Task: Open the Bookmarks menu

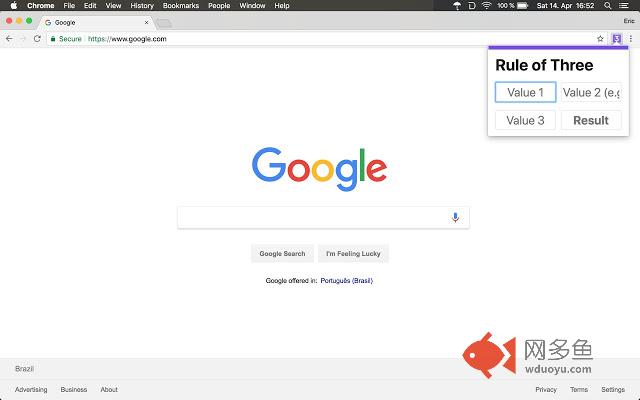Action: click(181, 5)
